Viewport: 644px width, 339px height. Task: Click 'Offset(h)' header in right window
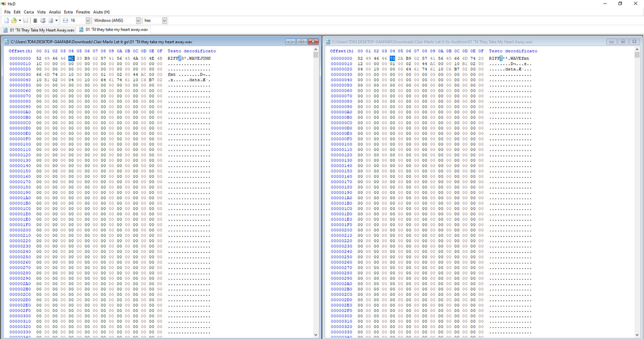click(342, 51)
